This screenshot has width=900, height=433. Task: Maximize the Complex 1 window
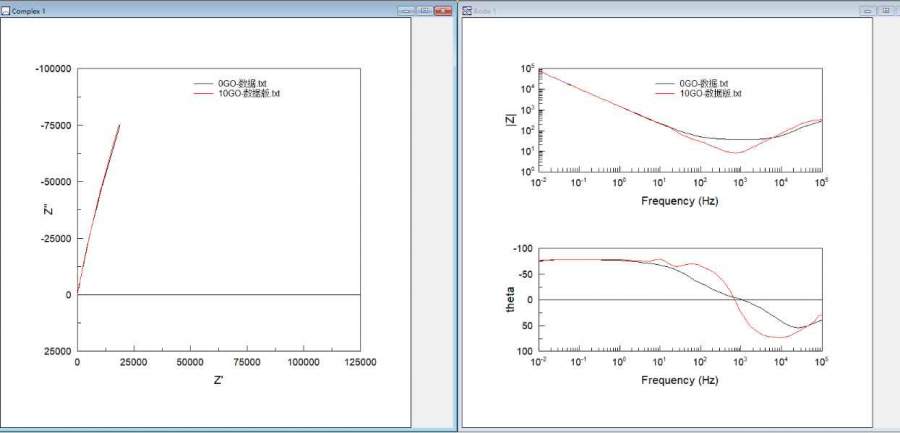tap(424, 11)
